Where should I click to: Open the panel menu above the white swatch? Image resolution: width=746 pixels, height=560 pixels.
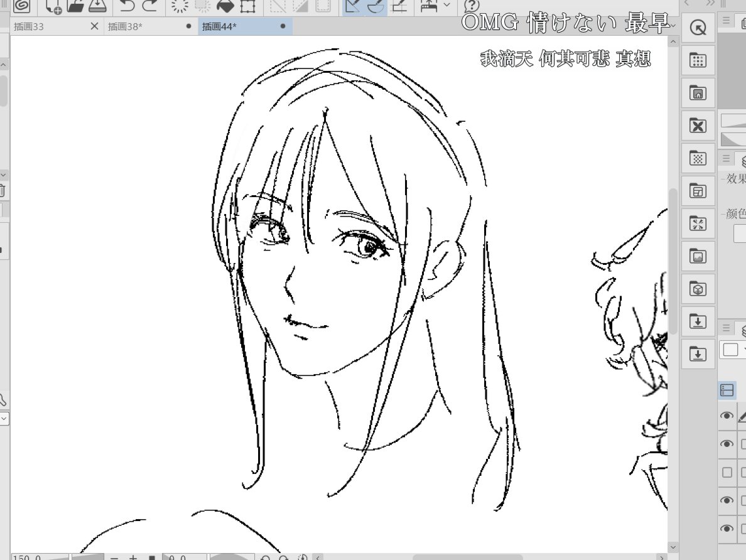coord(726,328)
